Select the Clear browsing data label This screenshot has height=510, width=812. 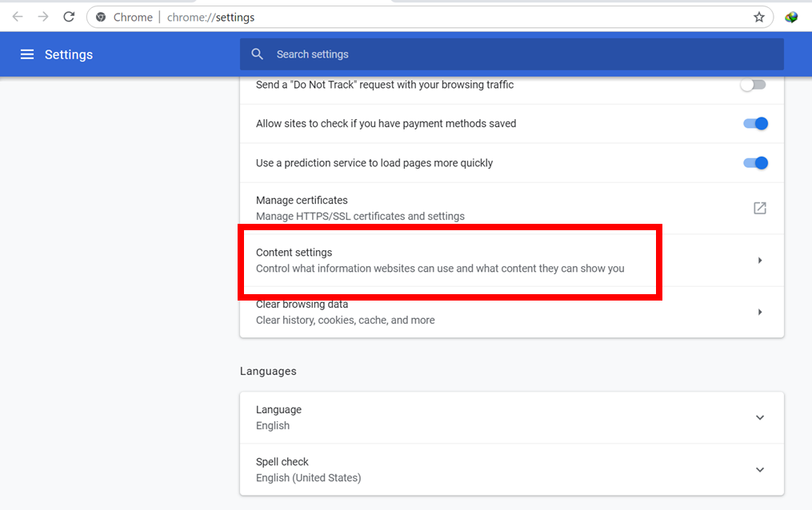coord(302,305)
